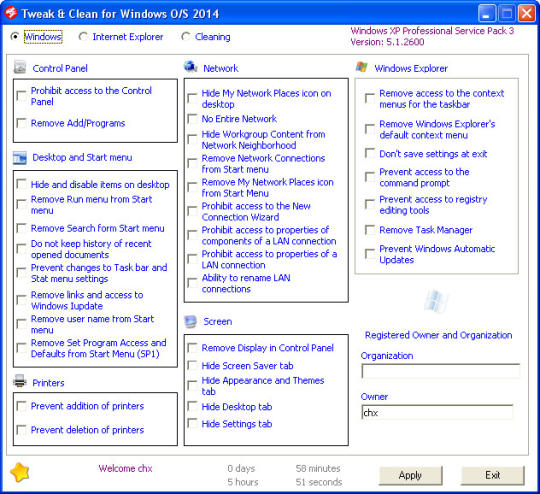Close the Tweak & Clean window
This screenshot has height=494, width=540.
[x=527, y=13]
